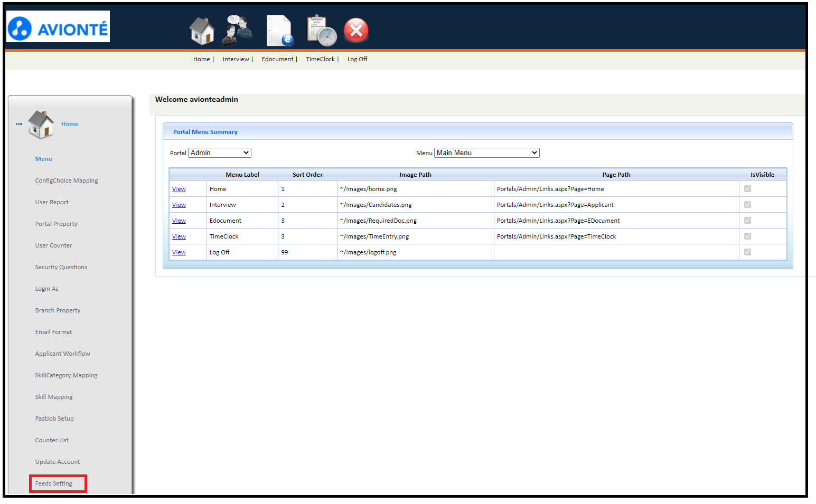The image size is (816, 504).
Task: Open the Edocument page icon
Action: [279, 31]
